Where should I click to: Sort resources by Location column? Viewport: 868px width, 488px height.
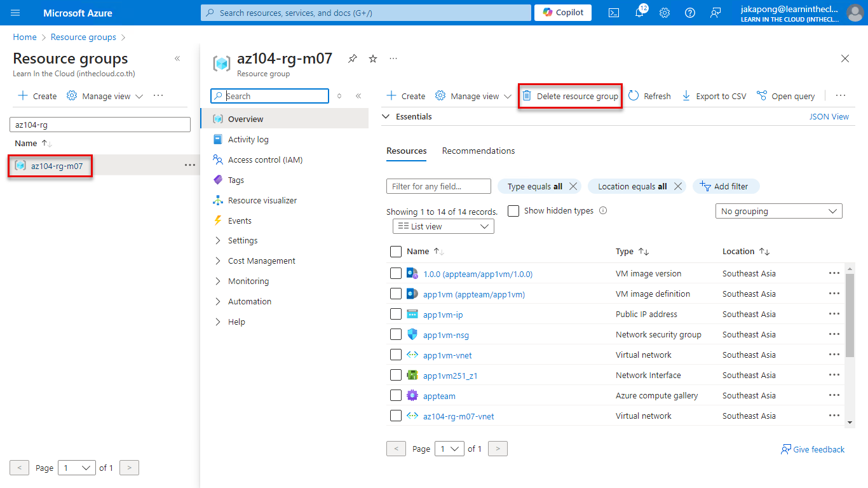764,252
